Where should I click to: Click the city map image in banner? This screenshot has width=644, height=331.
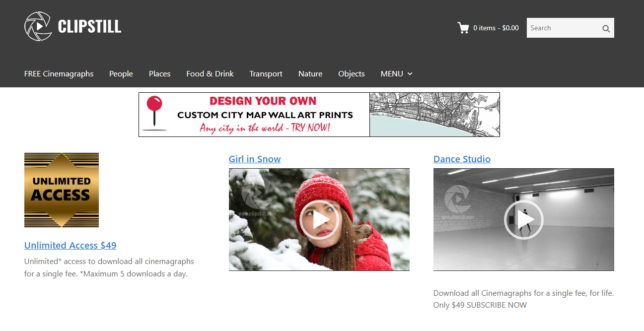(x=434, y=115)
